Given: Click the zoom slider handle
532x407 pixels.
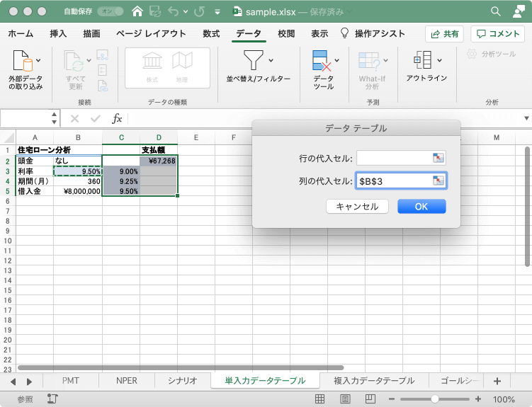Looking at the screenshot, I should [435, 399].
